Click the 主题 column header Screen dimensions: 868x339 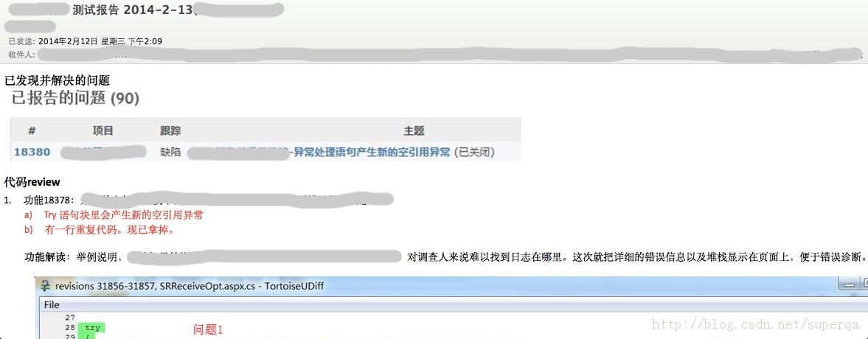coord(414,131)
